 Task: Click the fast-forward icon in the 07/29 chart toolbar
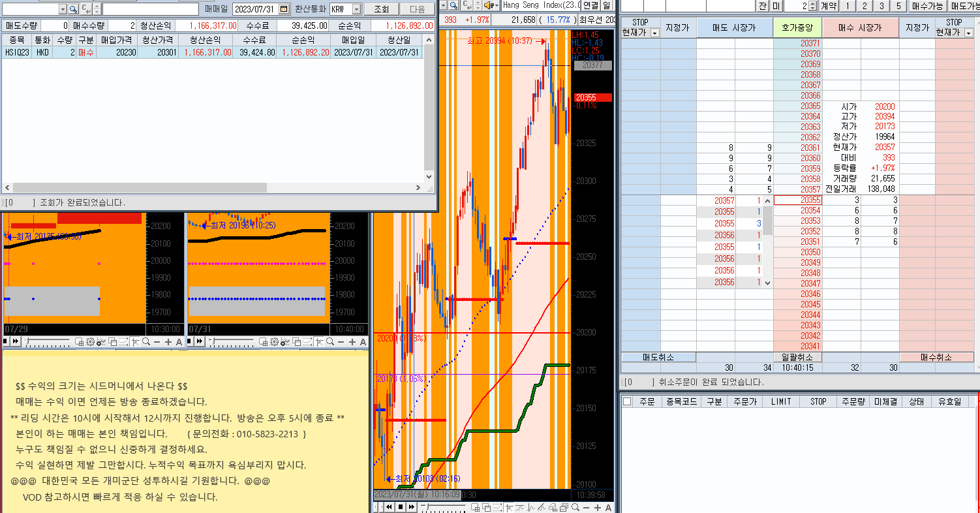pyautogui.click(x=16, y=341)
